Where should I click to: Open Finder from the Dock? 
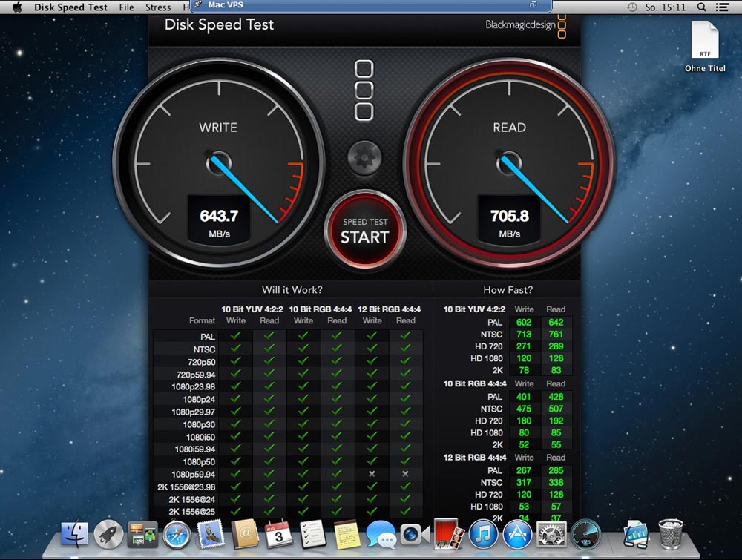point(74,535)
